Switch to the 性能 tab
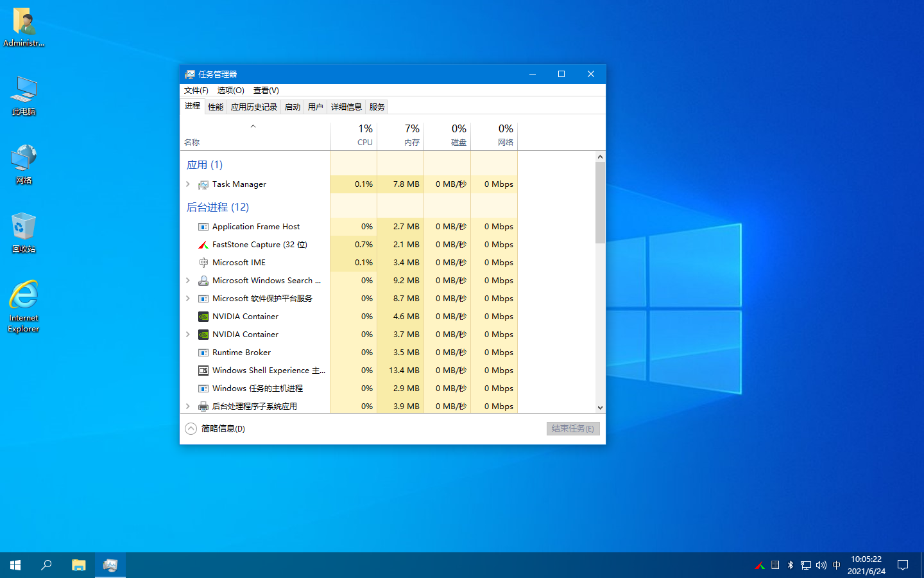This screenshot has width=924, height=578. point(216,107)
